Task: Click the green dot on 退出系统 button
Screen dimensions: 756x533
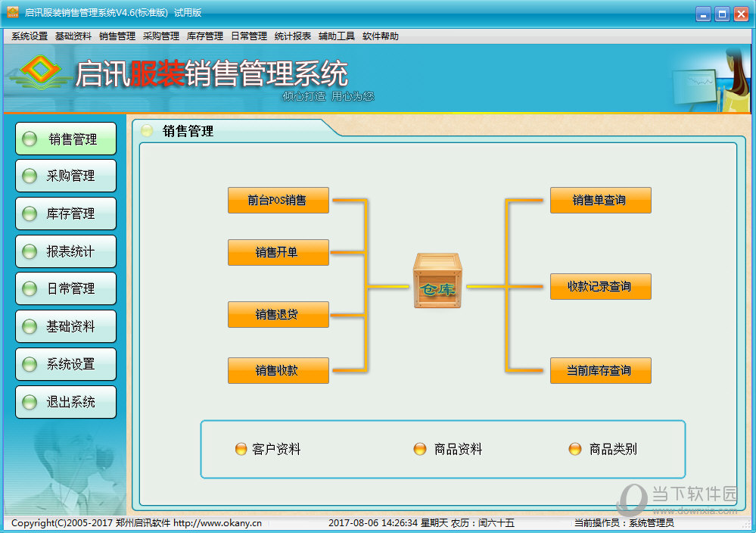Action: pyautogui.click(x=30, y=402)
